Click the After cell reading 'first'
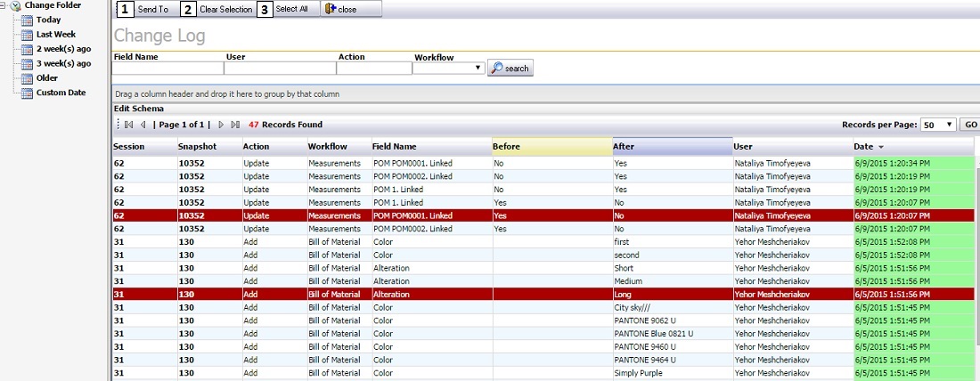 [674, 242]
